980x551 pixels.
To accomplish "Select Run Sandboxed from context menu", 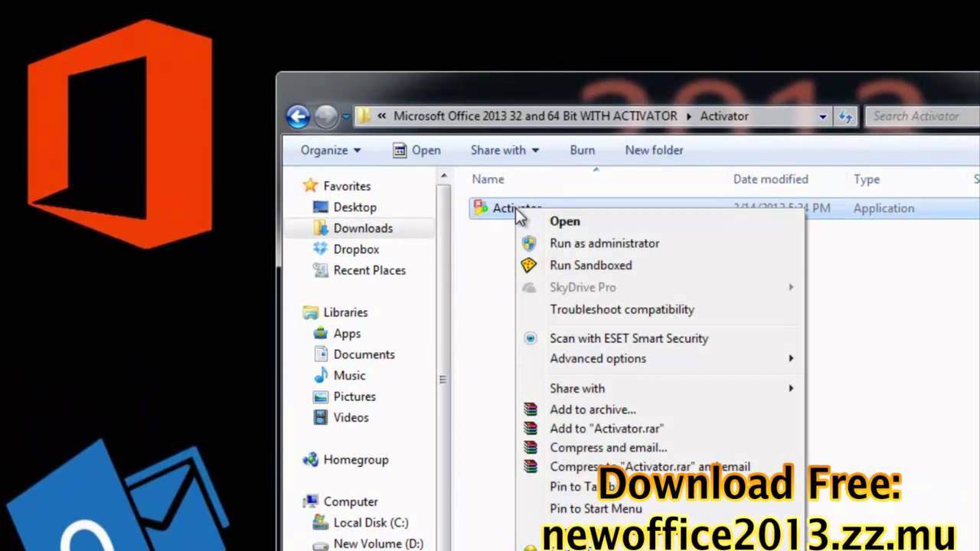I will click(660, 266).
